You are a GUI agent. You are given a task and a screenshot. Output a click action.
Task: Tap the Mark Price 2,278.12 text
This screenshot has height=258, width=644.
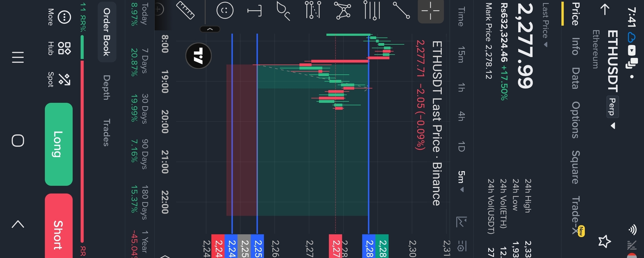pyautogui.click(x=489, y=41)
